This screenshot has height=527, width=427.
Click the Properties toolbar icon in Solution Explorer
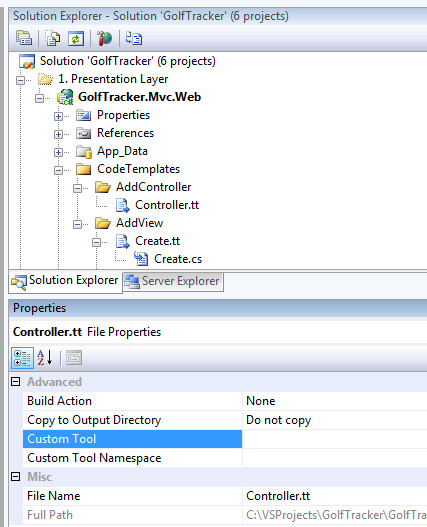tap(24, 38)
